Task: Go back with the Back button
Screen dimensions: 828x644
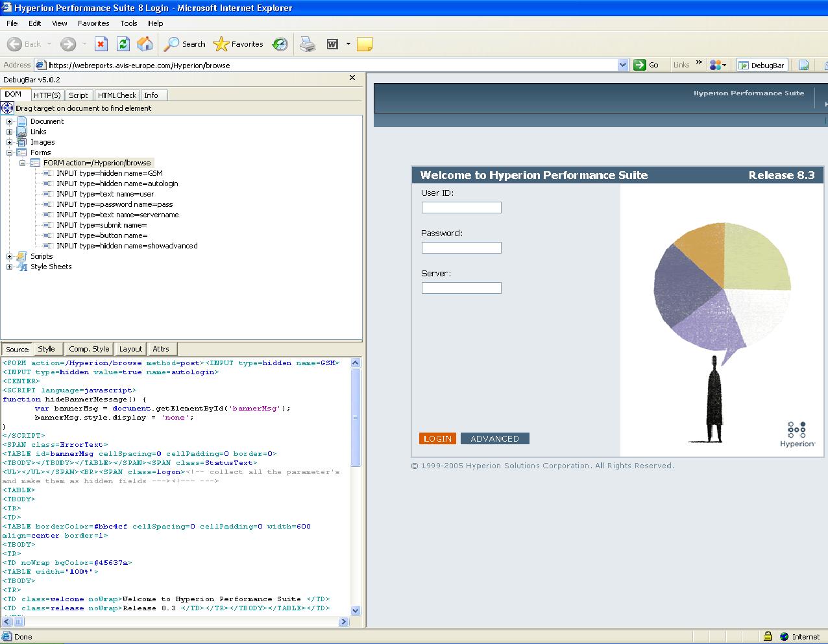Action: [24, 44]
